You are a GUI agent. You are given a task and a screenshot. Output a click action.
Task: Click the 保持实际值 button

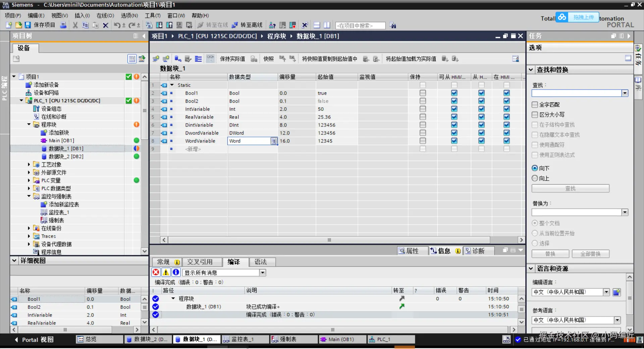pyautogui.click(x=232, y=59)
